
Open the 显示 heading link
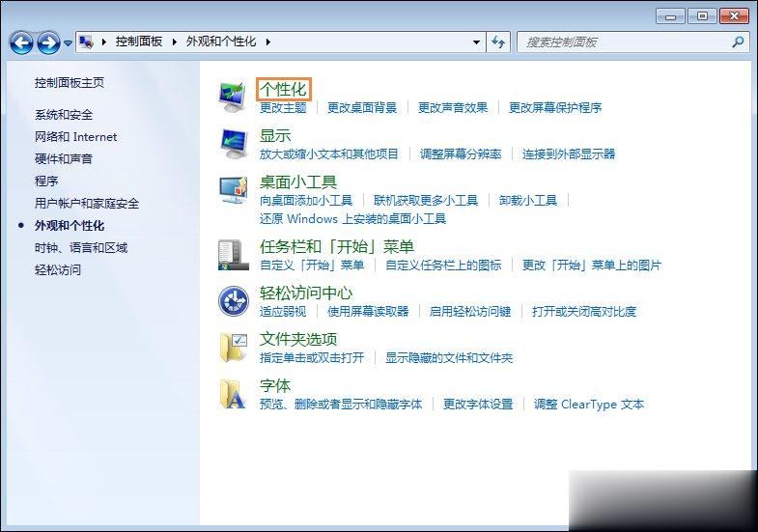click(x=275, y=135)
